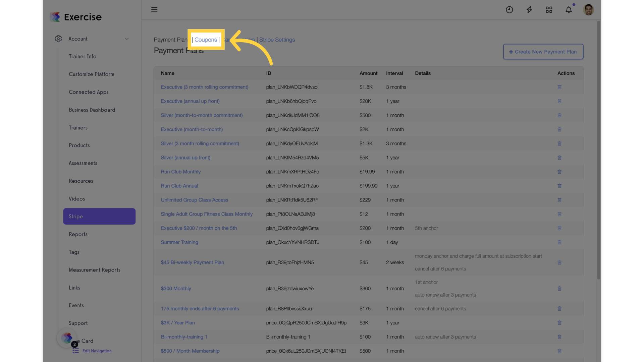Open Reports in sidebar
644x362 pixels.
coord(78,234)
